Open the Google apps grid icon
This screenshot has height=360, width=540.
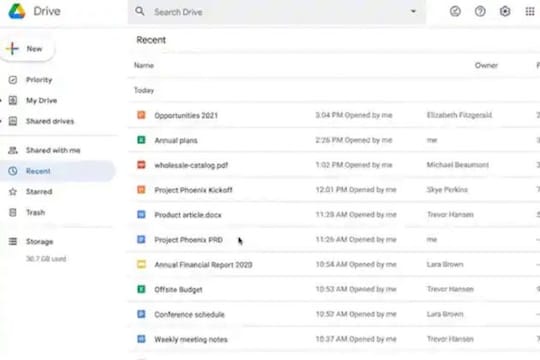click(x=530, y=11)
